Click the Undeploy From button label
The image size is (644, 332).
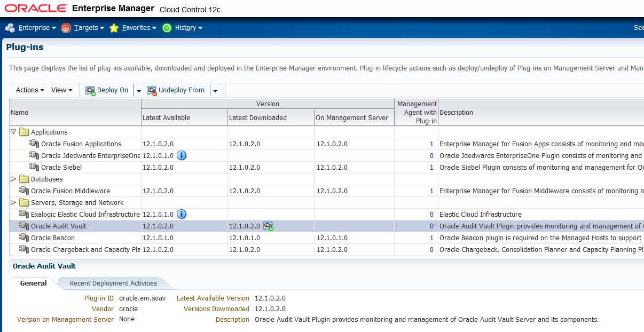pos(182,90)
